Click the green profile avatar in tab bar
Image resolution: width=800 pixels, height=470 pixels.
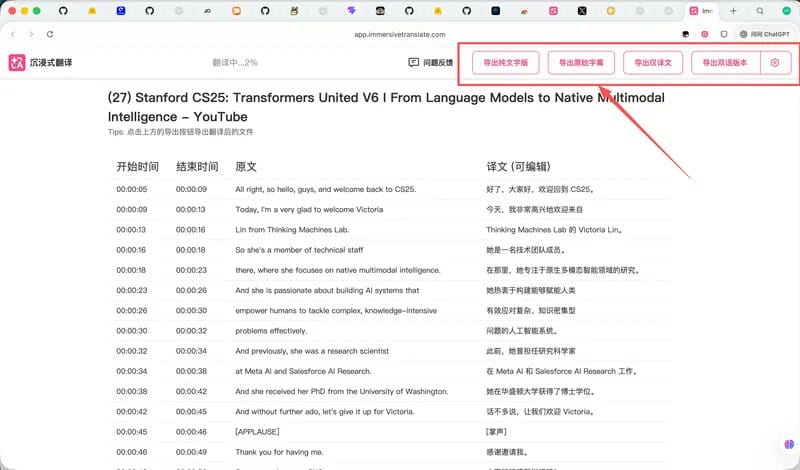tap(787, 11)
